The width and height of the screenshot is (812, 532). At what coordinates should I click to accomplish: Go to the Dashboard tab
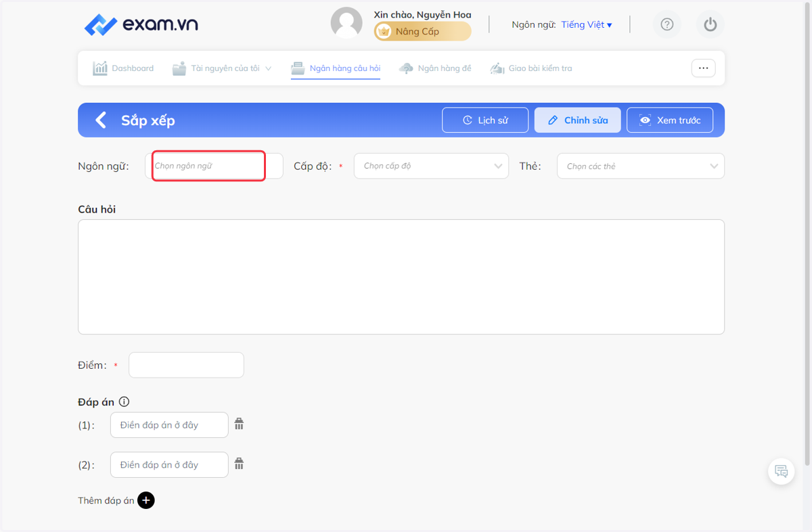(123, 68)
